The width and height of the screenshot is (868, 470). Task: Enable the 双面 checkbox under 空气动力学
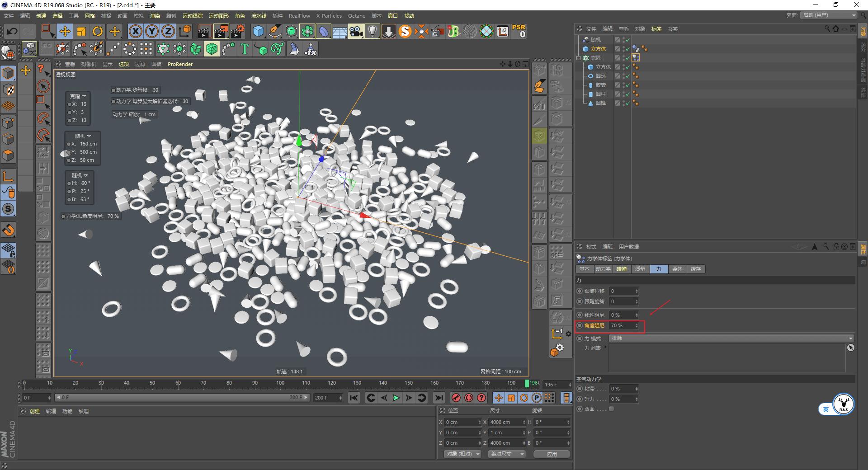click(611, 409)
